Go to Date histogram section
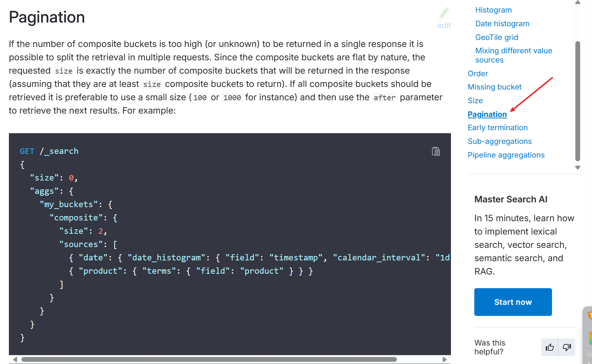Image resolution: width=592 pixels, height=364 pixels. [x=502, y=24]
